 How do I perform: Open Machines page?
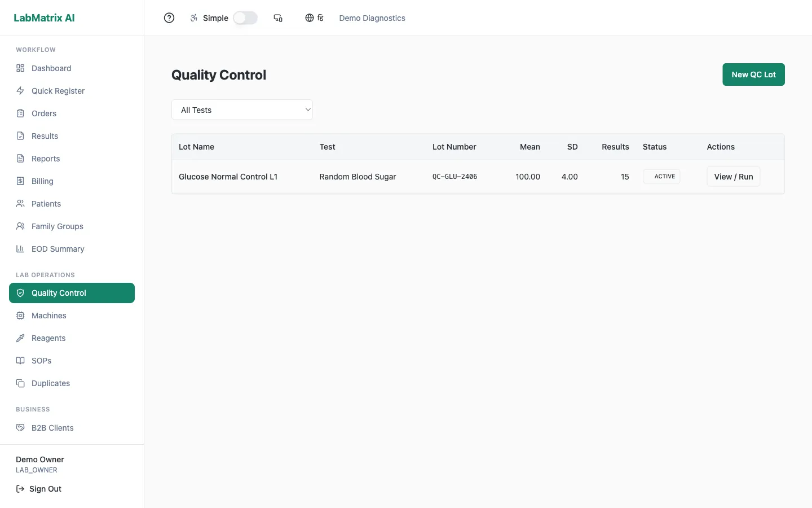72,316
